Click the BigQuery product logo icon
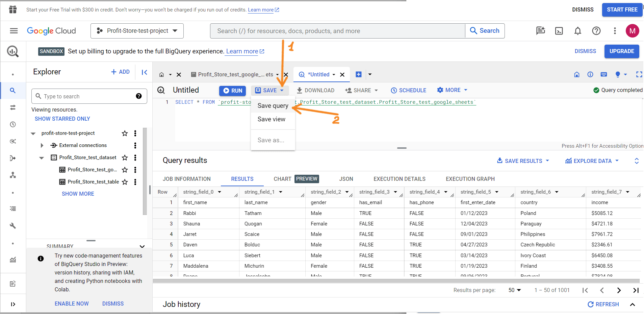The height and width of the screenshot is (314, 644). pos(13,51)
